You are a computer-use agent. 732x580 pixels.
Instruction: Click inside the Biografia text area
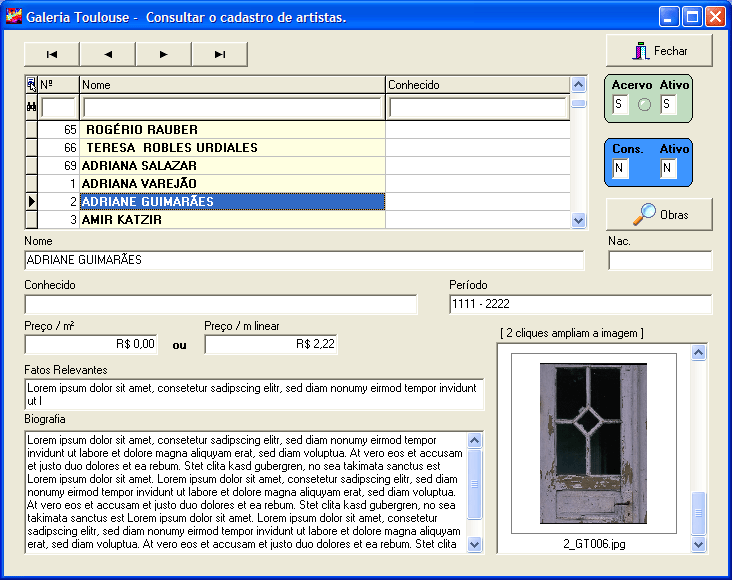pyautogui.click(x=246, y=492)
